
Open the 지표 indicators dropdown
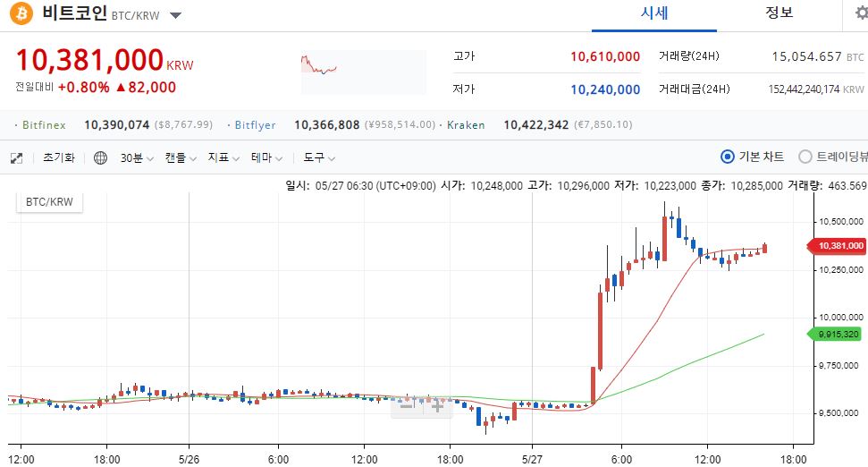pos(223,157)
